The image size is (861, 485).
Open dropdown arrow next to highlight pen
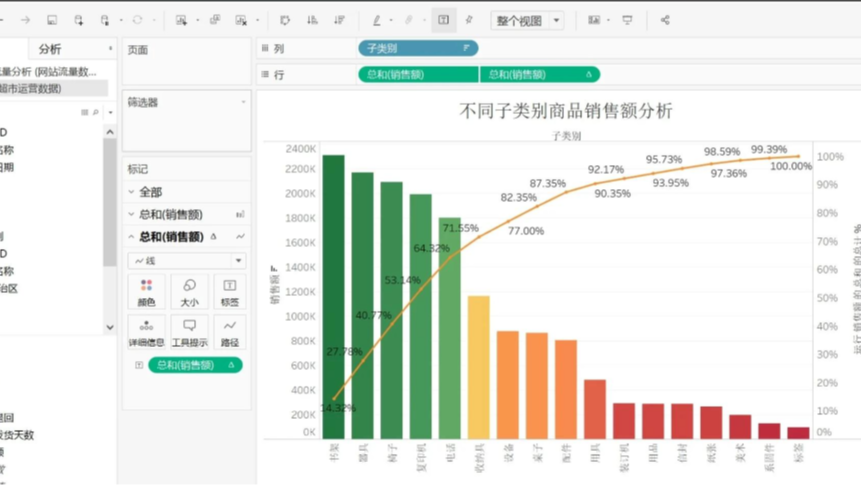(x=391, y=20)
